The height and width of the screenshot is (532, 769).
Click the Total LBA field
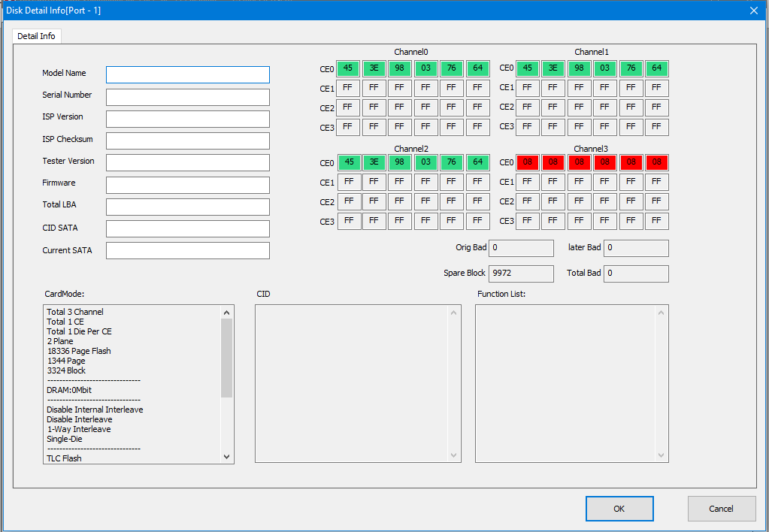[188, 207]
